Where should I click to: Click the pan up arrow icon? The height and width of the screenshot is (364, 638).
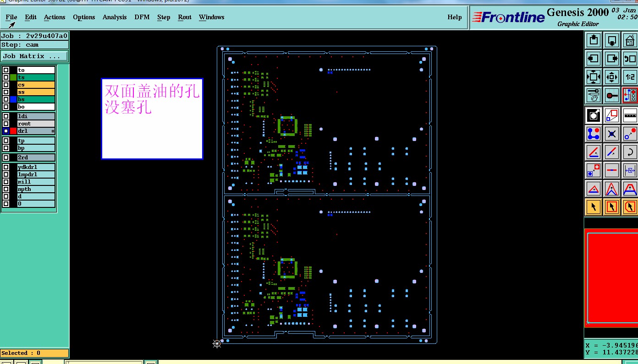[594, 40]
